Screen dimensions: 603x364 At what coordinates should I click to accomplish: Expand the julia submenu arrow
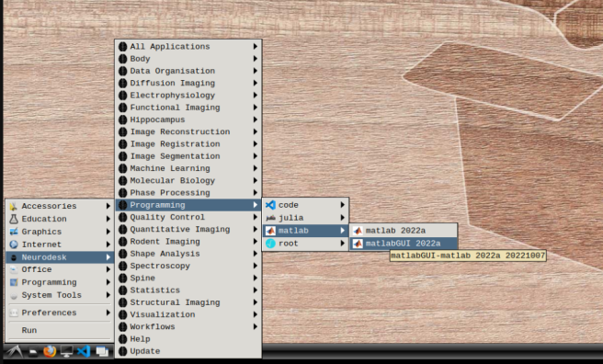point(342,218)
